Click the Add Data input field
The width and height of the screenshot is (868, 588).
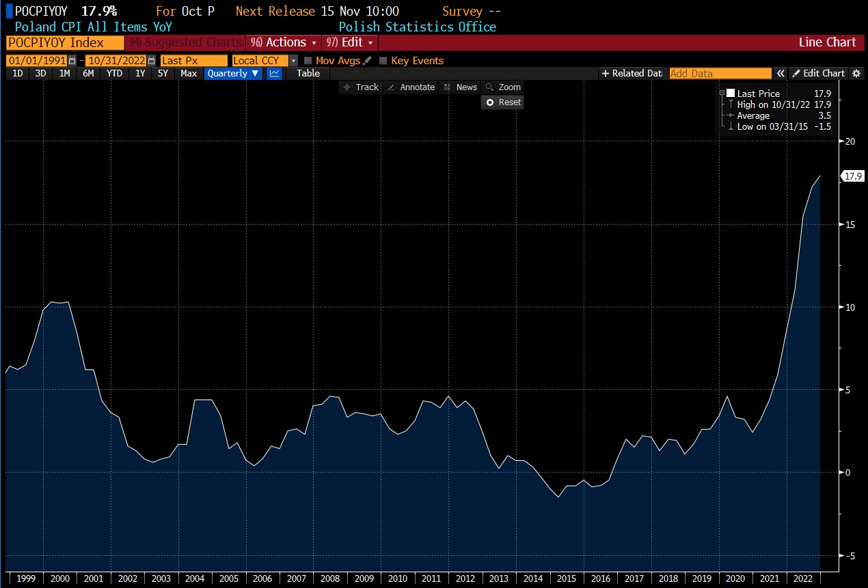pos(719,73)
